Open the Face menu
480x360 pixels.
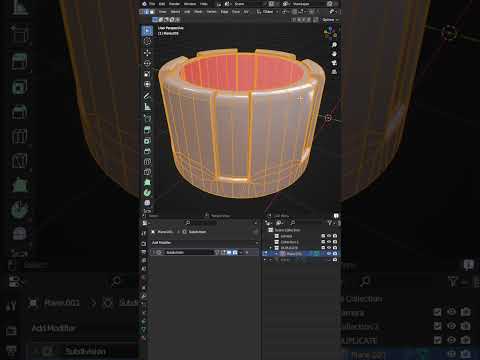236,12
